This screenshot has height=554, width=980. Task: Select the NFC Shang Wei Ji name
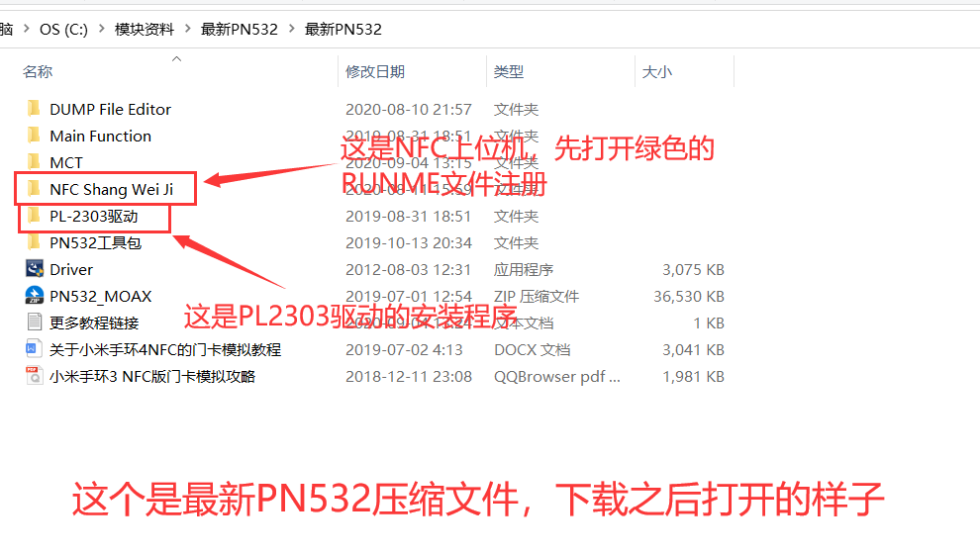pos(111,189)
